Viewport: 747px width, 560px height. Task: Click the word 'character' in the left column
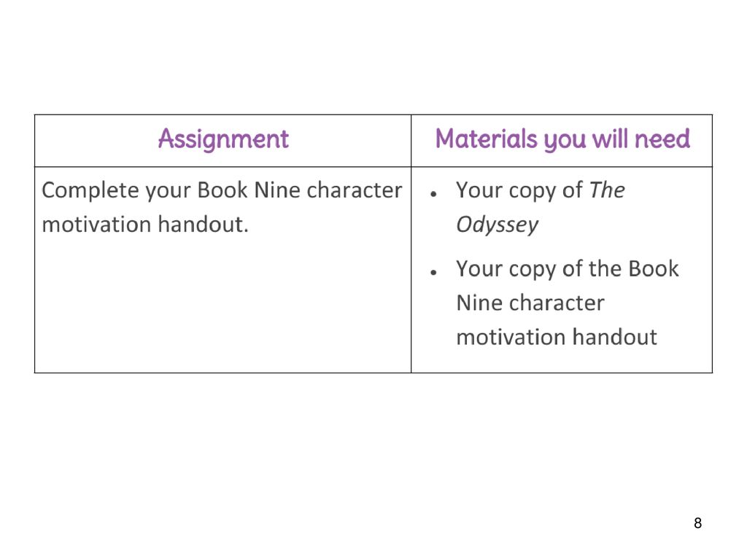pyautogui.click(x=355, y=190)
